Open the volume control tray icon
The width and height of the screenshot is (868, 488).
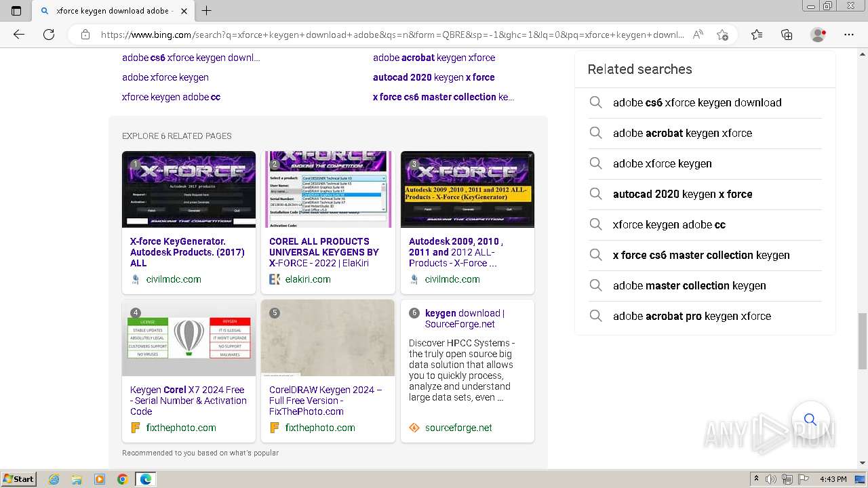click(x=772, y=479)
